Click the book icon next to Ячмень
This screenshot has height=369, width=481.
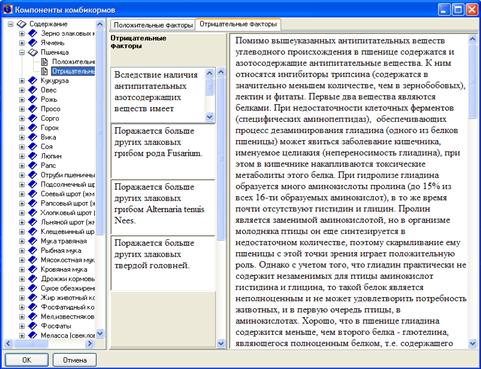(x=32, y=43)
